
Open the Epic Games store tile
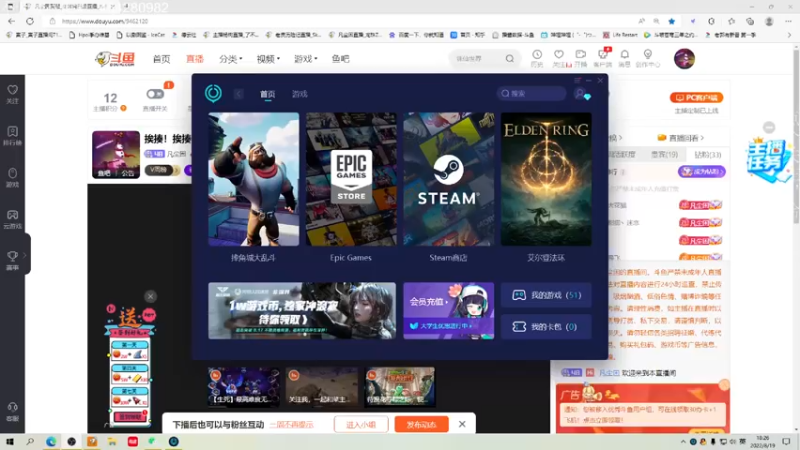351,179
